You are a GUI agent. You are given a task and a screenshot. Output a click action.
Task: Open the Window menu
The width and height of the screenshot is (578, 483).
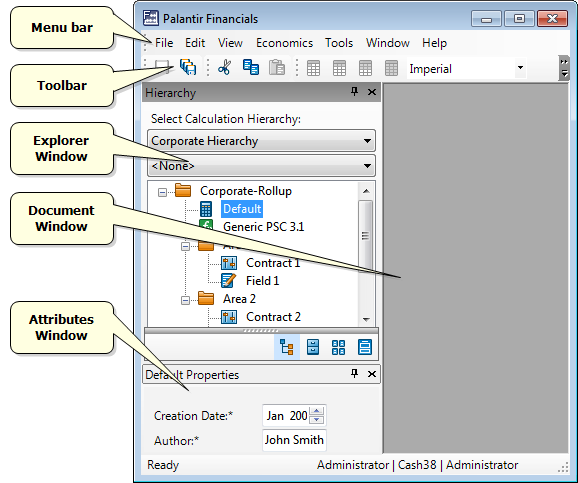click(388, 43)
